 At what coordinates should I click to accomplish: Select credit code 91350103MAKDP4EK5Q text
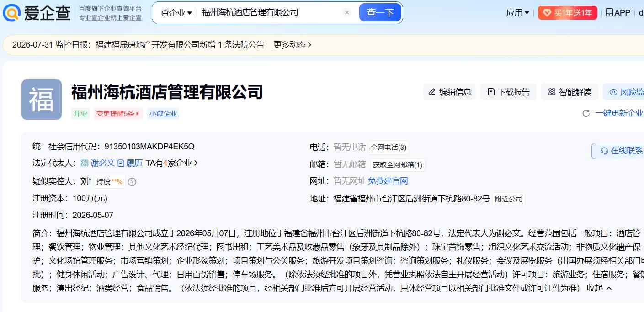point(149,147)
